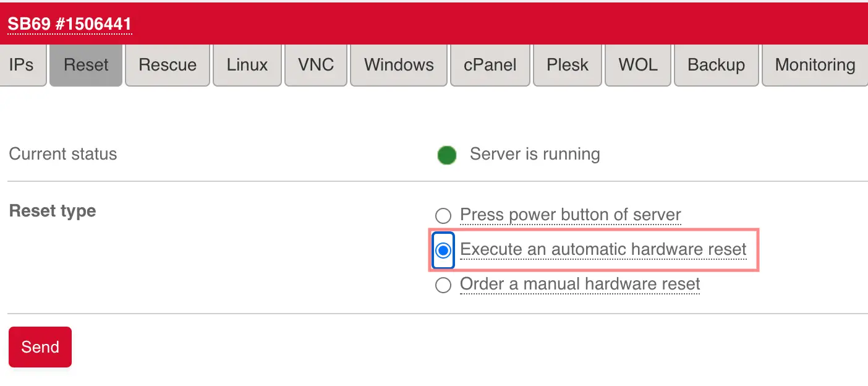Open the SB69 #1506441 server link
This screenshot has height=386, width=868.
(68, 24)
